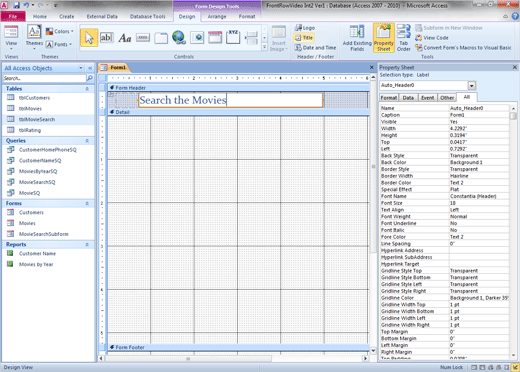Insert a Hyperlink control (globe icon)
The width and height of the screenshot is (520, 372).
pyautogui.click(x=179, y=38)
